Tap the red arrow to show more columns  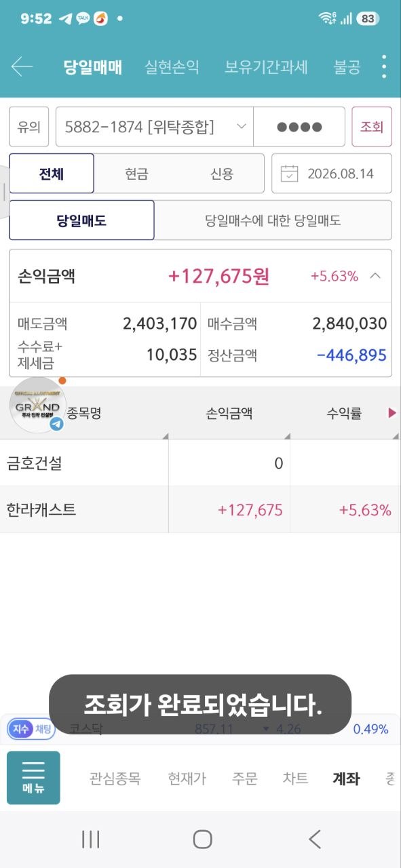(392, 413)
